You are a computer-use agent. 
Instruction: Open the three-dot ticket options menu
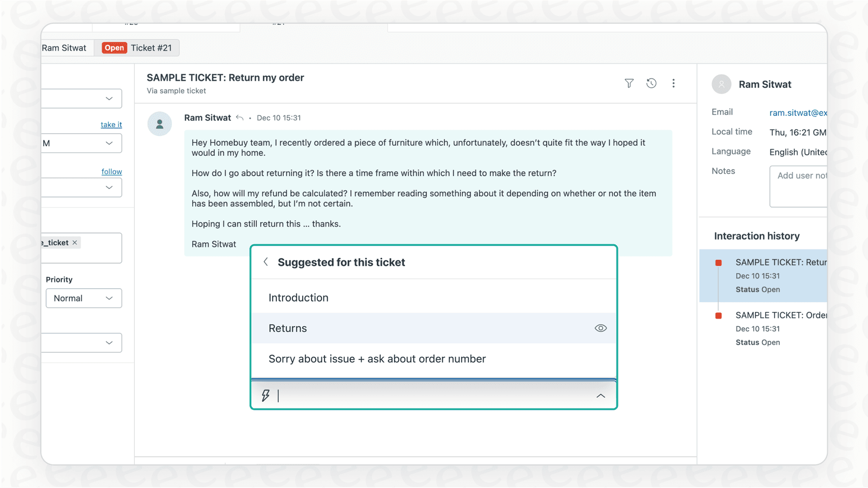click(674, 83)
